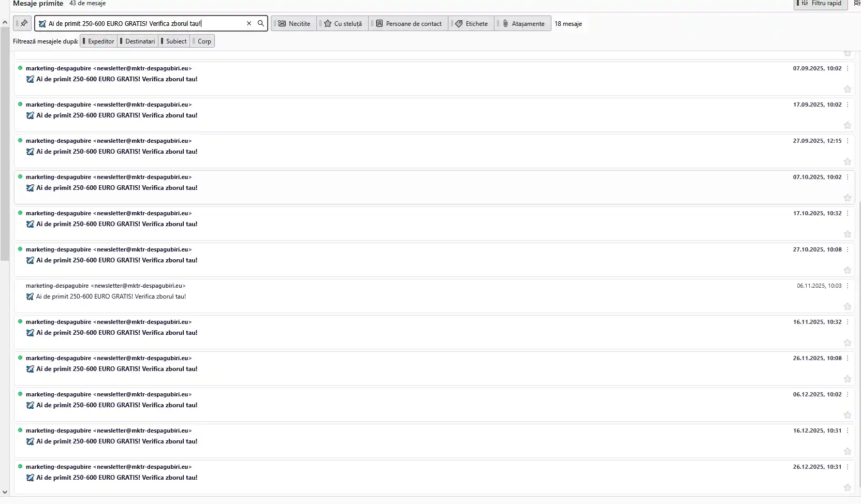861x504 pixels.
Task: Filter messages by Expeditor
Action: click(x=99, y=41)
